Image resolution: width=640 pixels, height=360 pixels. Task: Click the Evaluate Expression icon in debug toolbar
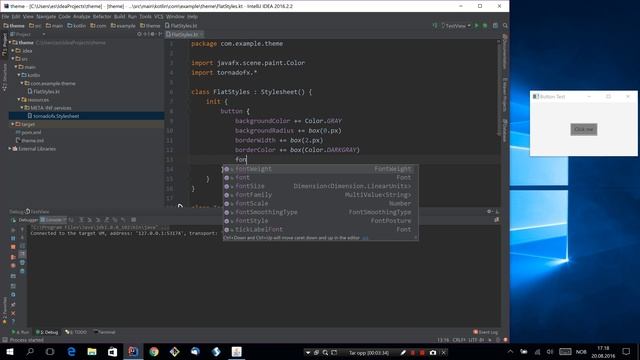point(133,220)
